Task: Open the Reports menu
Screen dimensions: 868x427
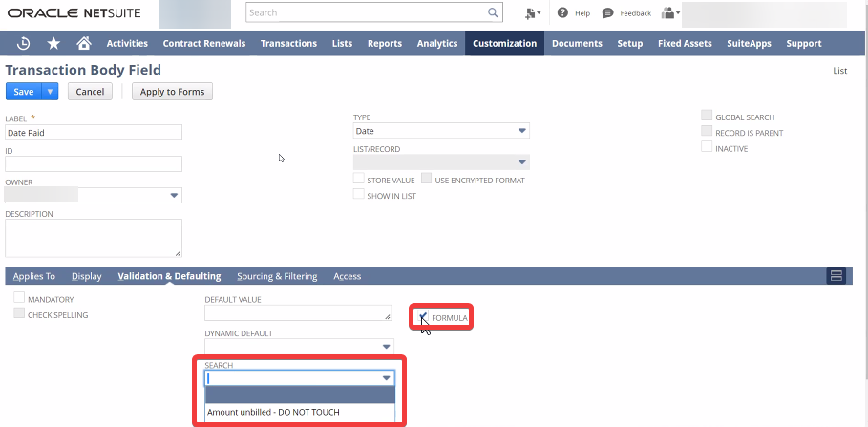Action: [385, 43]
